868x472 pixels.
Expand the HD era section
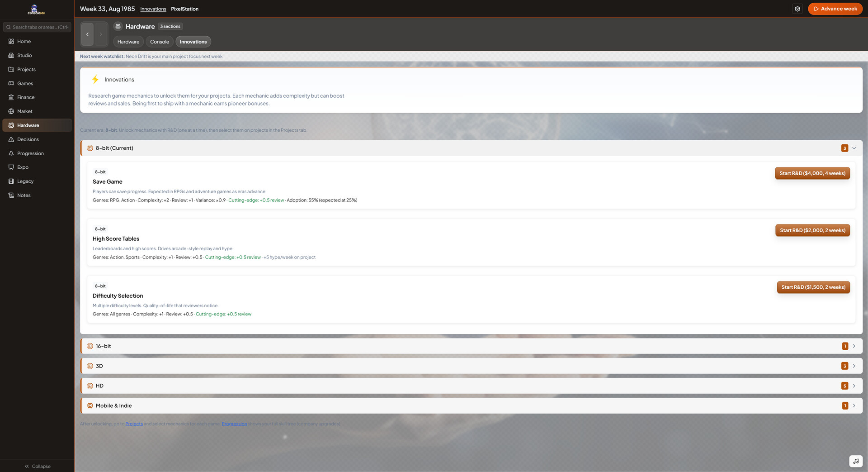click(854, 386)
